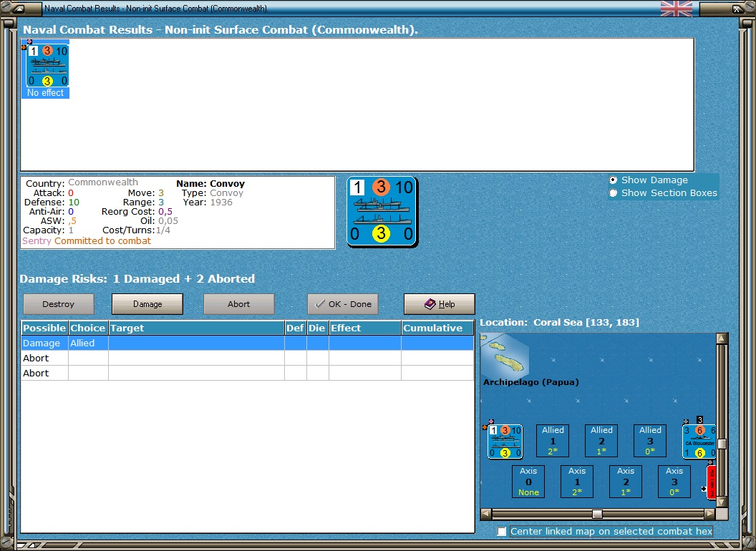Image resolution: width=756 pixels, height=551 pixels.
Task: Click the Allied 2 section box
Action: [x=601, y=441]
